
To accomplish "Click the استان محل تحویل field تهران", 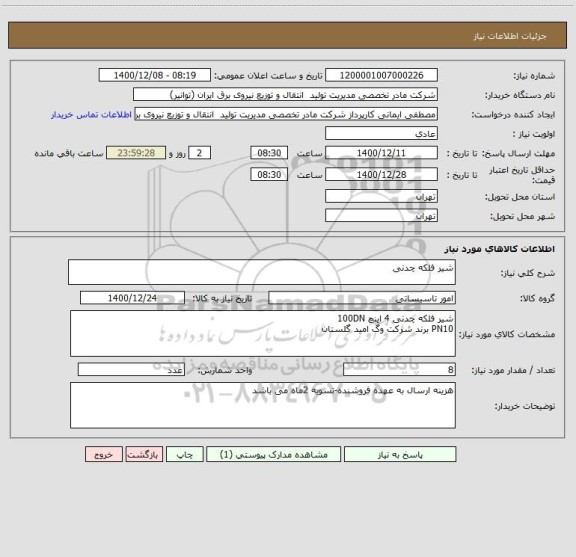I will click(381, 196).
